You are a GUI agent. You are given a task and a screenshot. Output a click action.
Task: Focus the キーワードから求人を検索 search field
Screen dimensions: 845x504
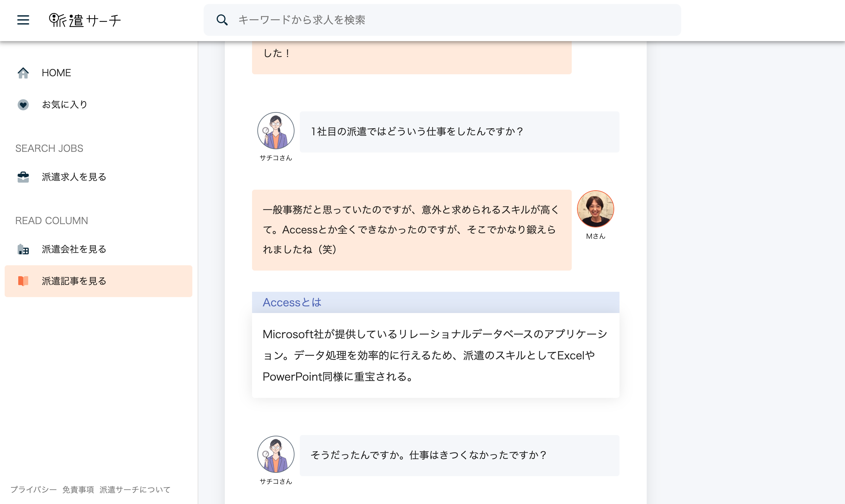click(441, 20)
